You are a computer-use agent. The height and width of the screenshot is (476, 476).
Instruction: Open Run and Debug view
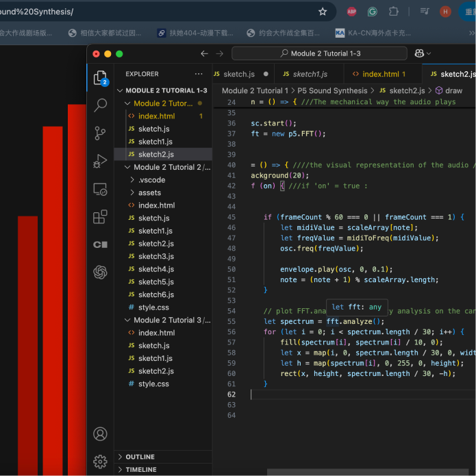coord(100,161)
